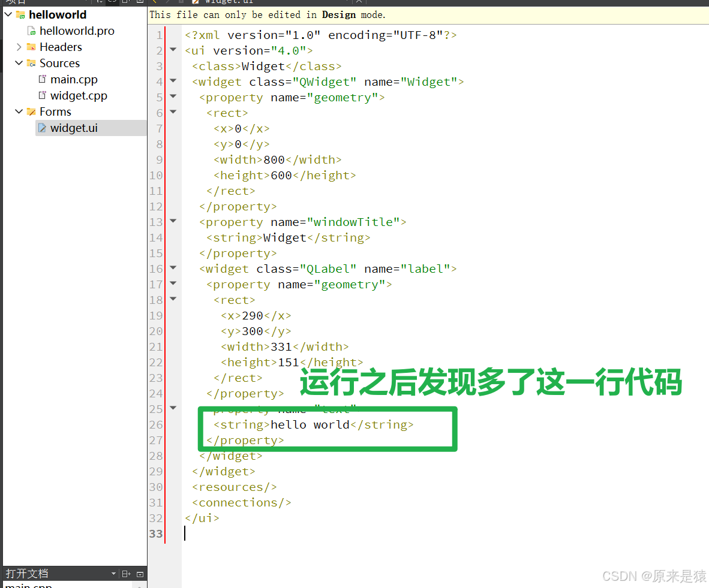Click the helloworld project folder icon
The height and width of the screenshot is (588, 709).
[x=20, y=14]
